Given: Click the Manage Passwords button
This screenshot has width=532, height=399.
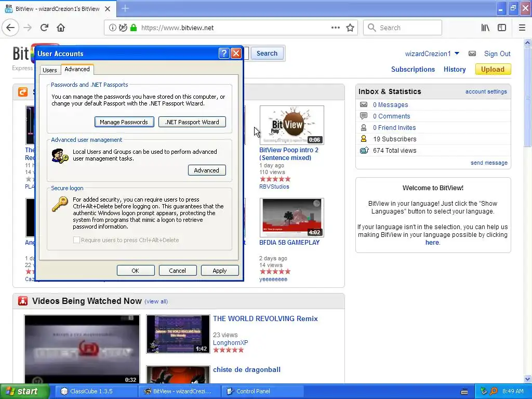Looking at the screenshot, I should click(x=124, y=122).
